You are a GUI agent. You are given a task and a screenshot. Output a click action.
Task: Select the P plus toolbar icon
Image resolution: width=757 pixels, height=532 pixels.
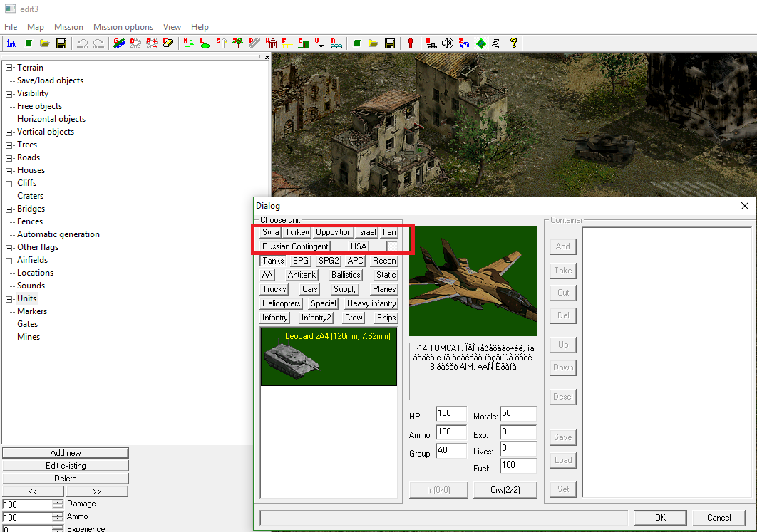152,43
